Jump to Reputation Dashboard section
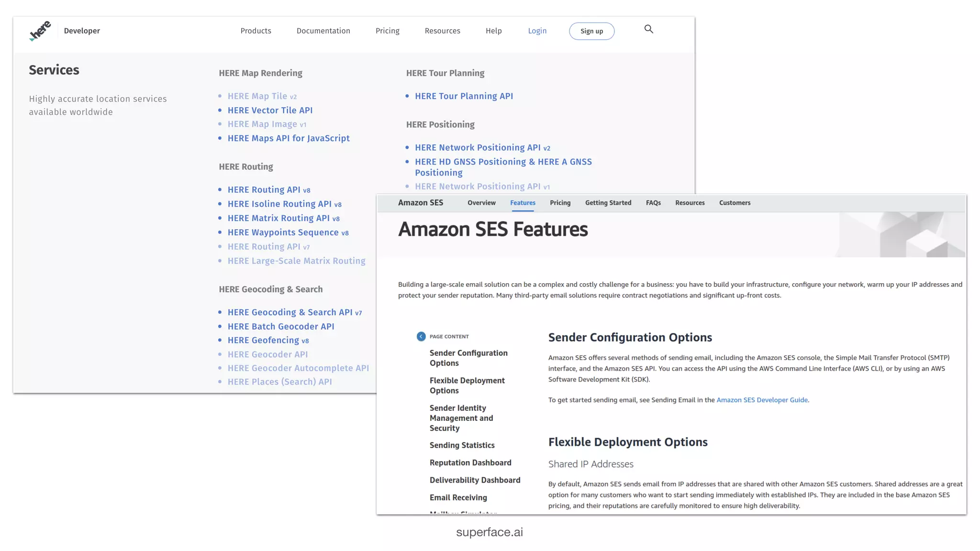This screenshot has height=551, width=980. tap(470, 463)
